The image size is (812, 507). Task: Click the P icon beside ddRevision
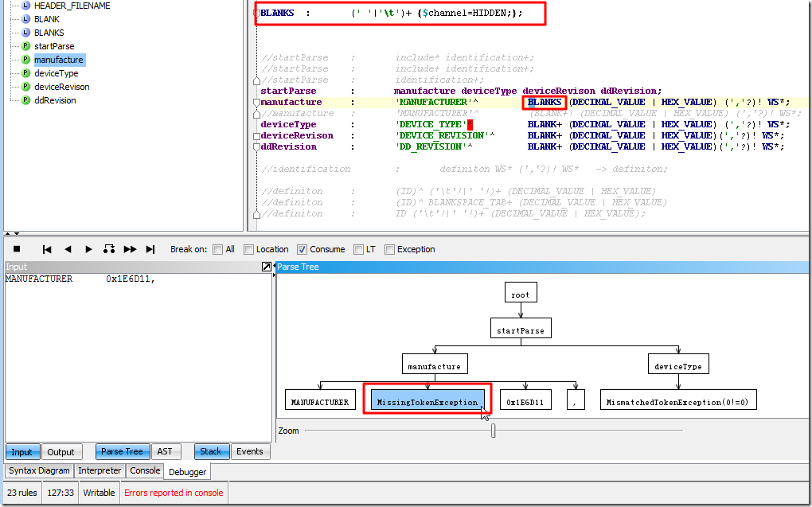(25, 100)
